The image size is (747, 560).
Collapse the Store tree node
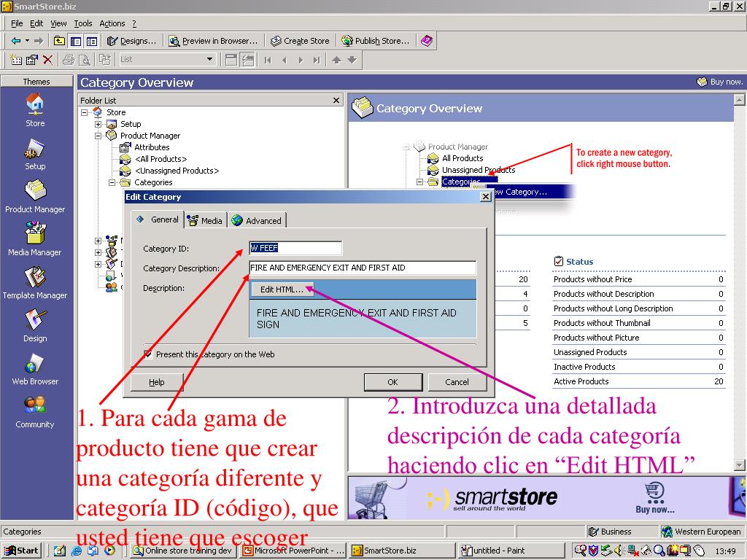[x=85, y=112]
